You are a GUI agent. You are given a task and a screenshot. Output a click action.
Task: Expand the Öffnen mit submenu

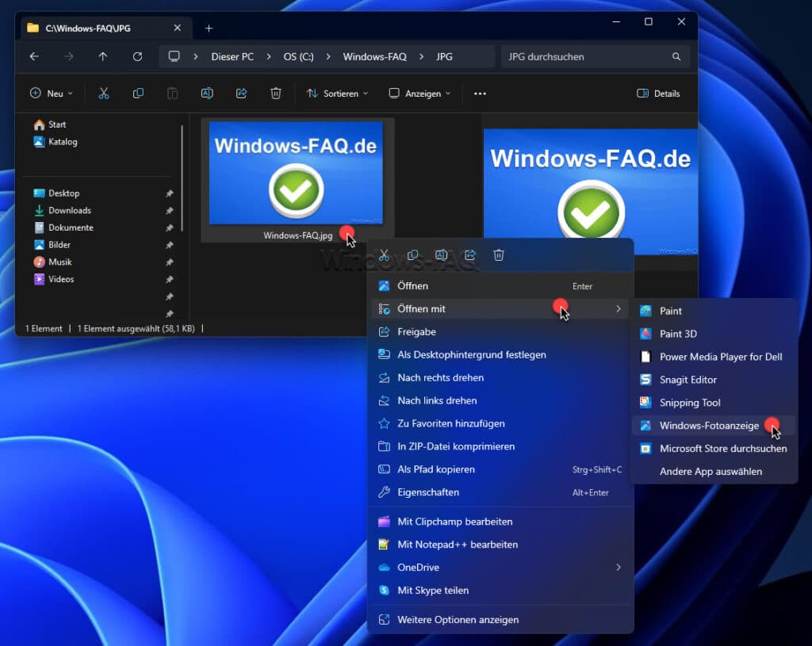coord(500,308)
